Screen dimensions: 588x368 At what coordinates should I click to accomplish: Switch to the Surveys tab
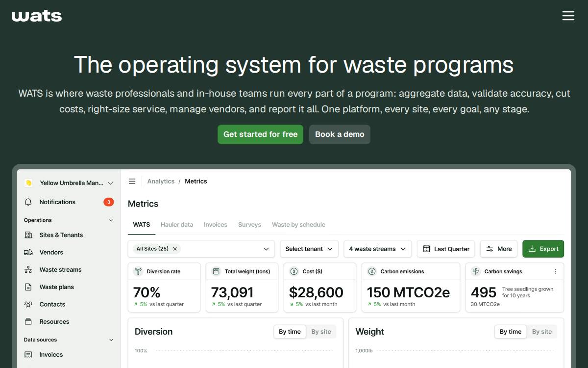pos(249,225)
